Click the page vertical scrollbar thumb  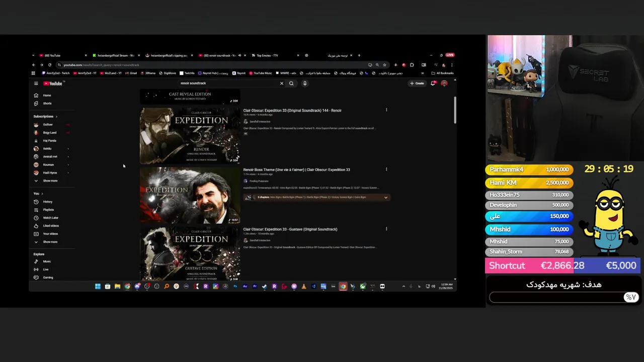point(455,110)
